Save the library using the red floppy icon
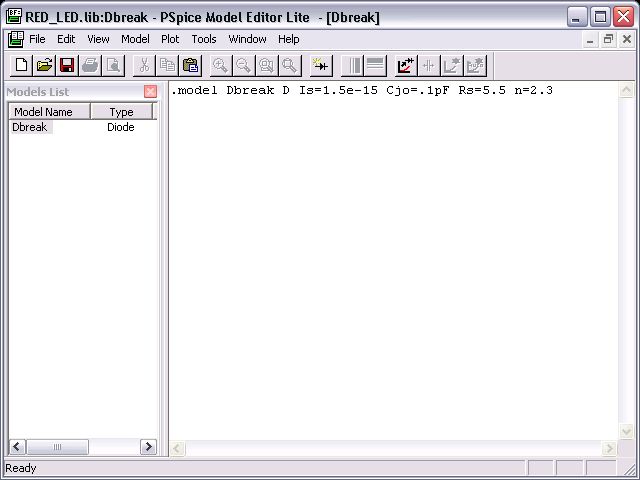The height and width of the screenshot is (480, 640). click(67, 65)
